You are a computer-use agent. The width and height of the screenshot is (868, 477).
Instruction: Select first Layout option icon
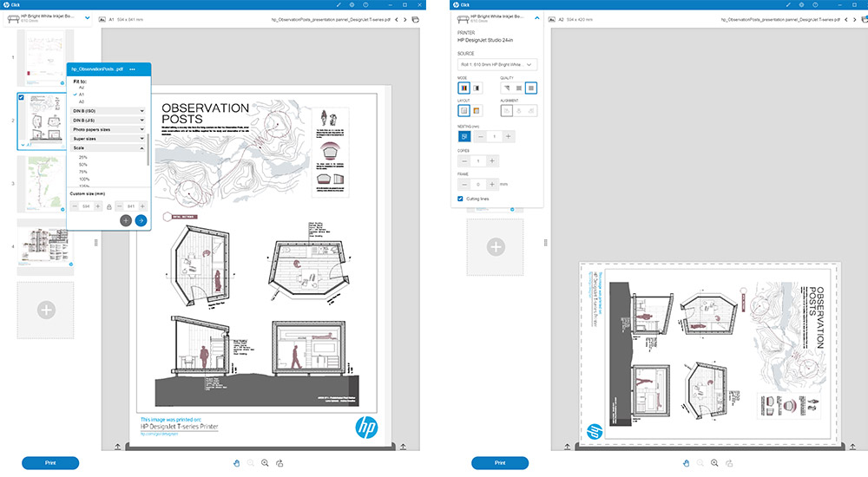tap(464, 111)
